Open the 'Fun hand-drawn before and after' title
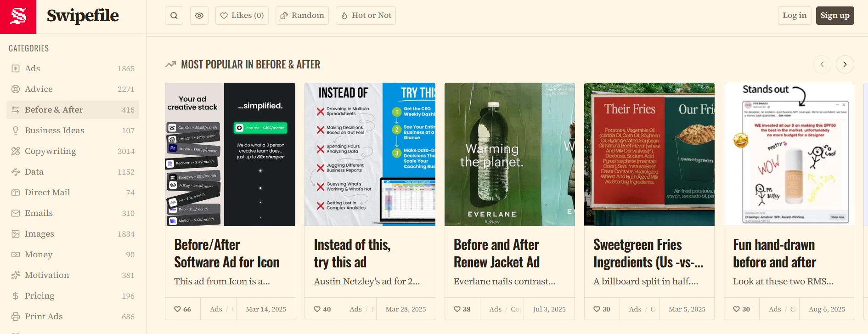This screenshot has height=334, width=868. point(775,254)
